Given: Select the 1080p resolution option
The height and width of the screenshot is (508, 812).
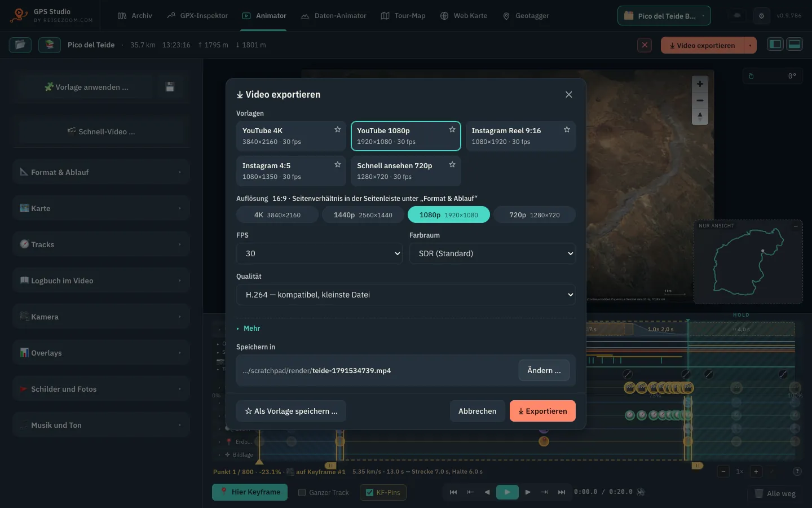Looking at the screenshot, I should point(449,214).
